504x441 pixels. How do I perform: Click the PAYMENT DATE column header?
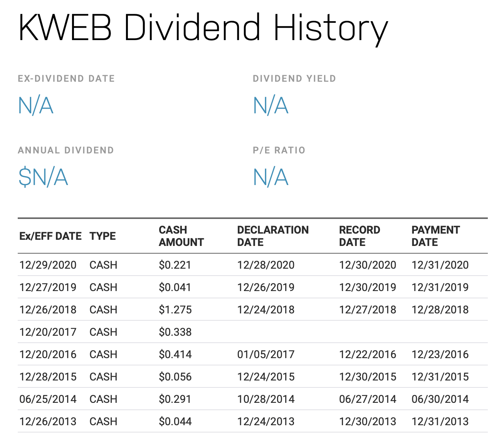pyautogui.click(x=435, y=236)
